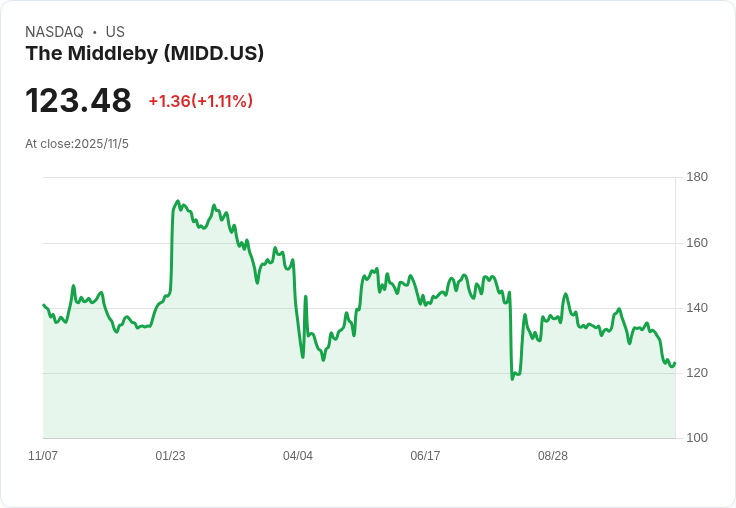The width and height of the screenshot is (736, 508).
Task: Click the 06/17 date on x-axis
Action: tap(425, 456)
